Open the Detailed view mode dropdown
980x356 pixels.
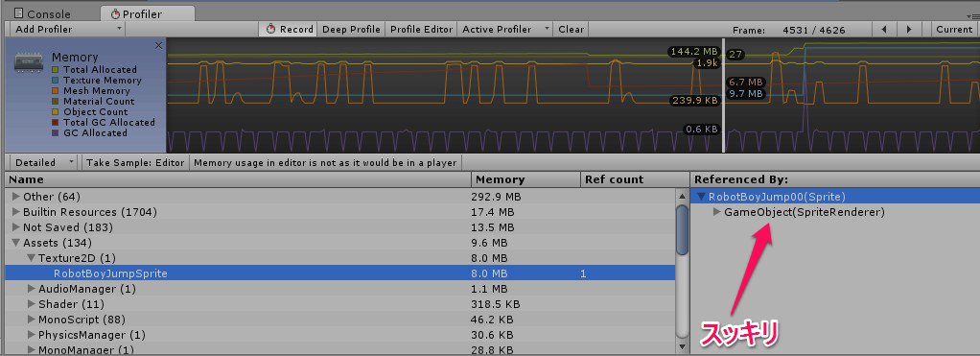(x=44, y=163)
